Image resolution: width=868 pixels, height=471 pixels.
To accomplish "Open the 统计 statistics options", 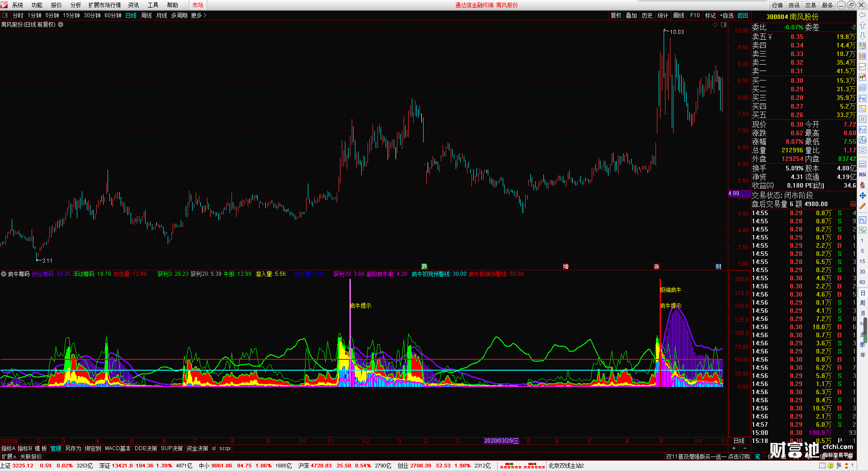I will (x=663, y=15).
